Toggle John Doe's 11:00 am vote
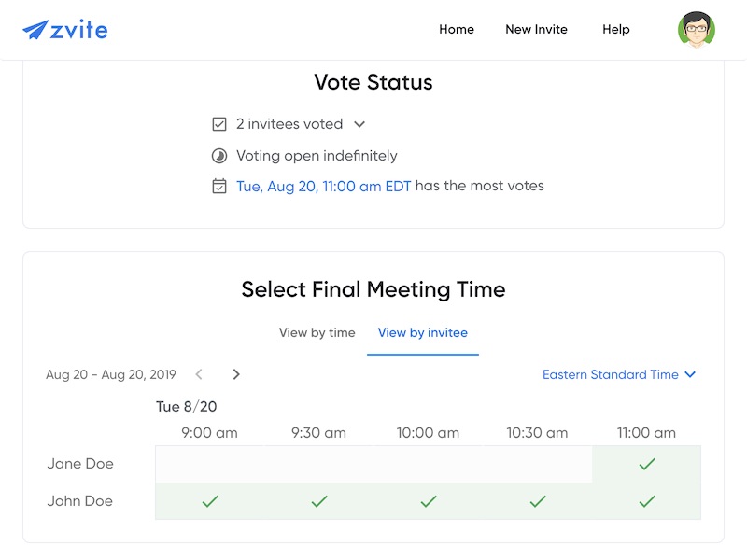 tap(647, 501)
